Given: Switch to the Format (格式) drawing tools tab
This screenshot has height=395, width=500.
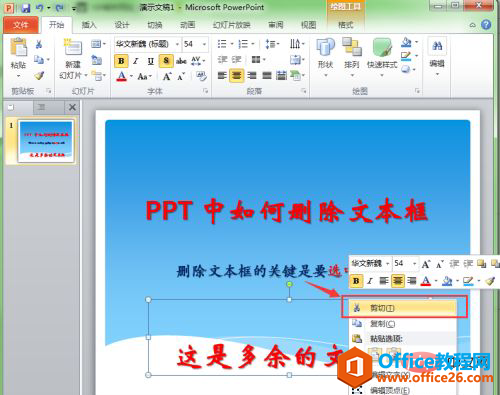Looking at the screenshot, I should 345,25.
